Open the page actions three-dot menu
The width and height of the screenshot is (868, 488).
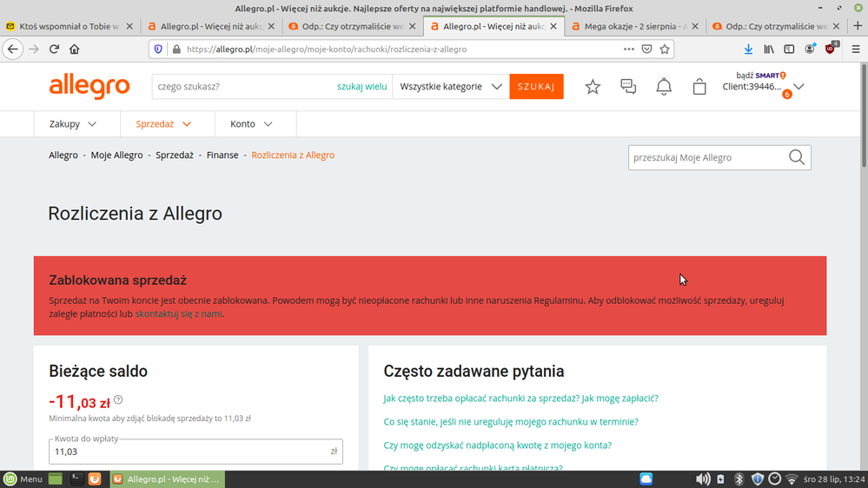pos(629,49)
